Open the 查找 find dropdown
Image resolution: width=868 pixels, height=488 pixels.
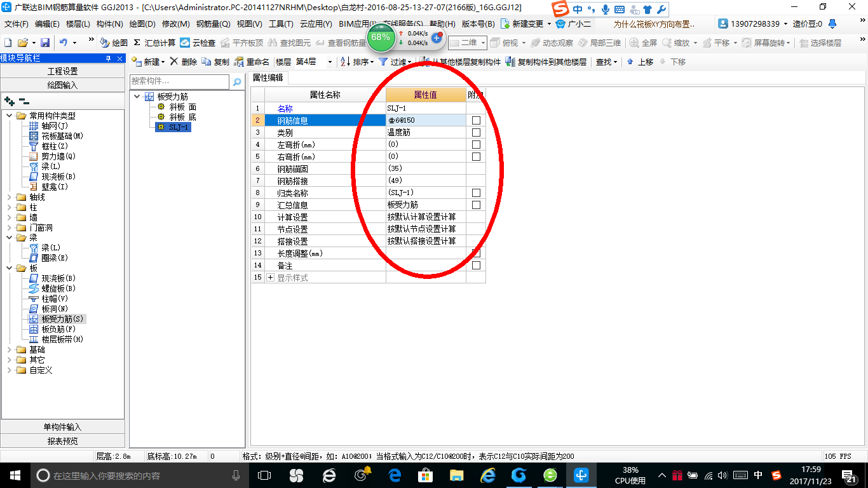pyautogui.click(x=606, y=62)
